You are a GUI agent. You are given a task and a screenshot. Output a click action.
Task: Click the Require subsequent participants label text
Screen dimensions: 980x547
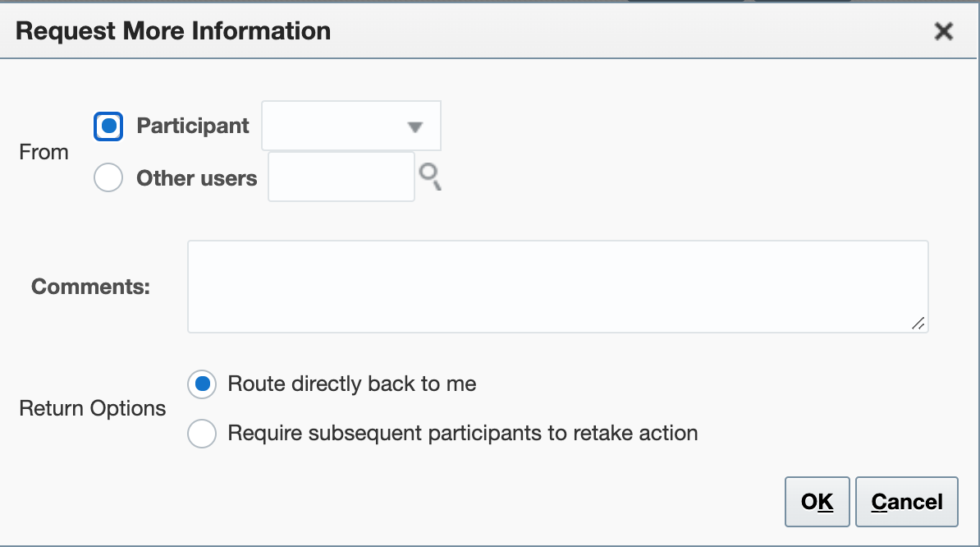coord(462,433)
